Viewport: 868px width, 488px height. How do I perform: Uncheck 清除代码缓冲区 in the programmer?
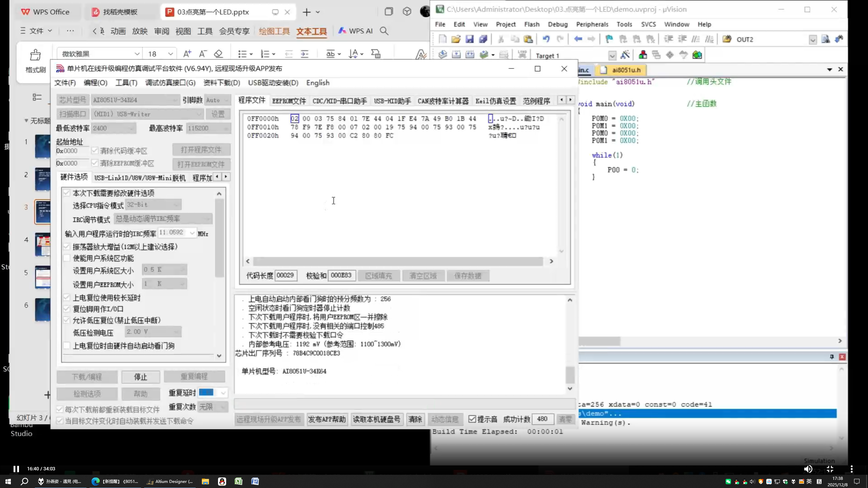click(x=95, y=151)
